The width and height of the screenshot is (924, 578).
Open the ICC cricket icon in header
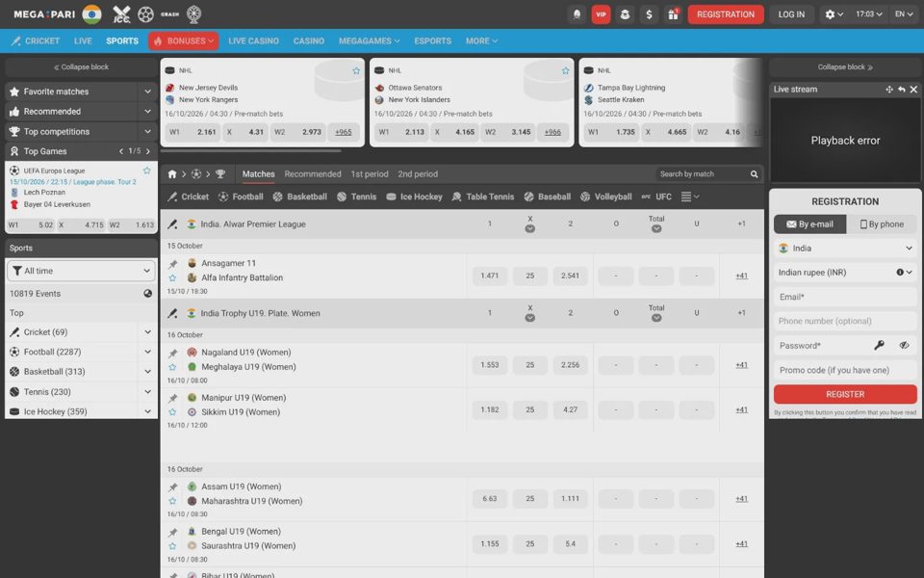tap(121, 14)
